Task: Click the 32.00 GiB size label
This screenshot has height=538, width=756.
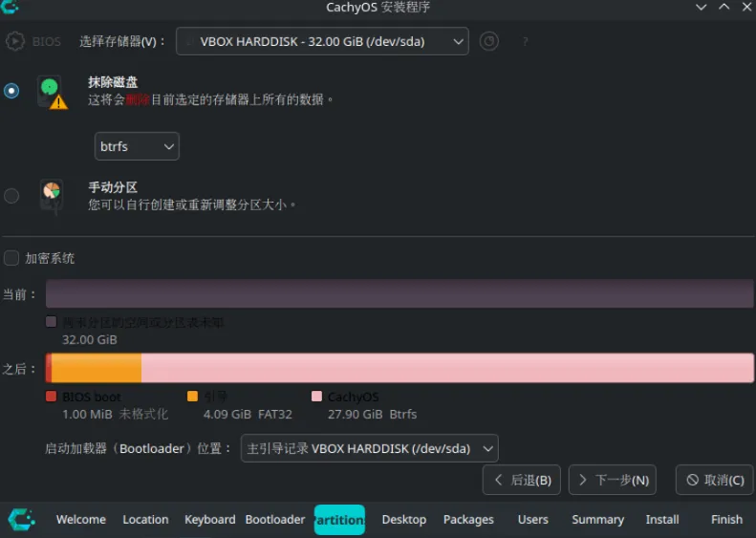Action: (x=90, y=340)
